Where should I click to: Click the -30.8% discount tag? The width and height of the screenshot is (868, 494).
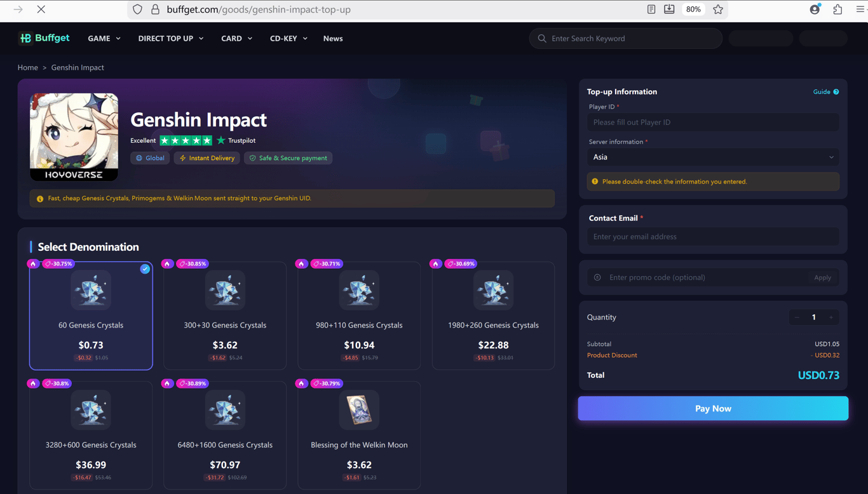click(x=57, y=384)
